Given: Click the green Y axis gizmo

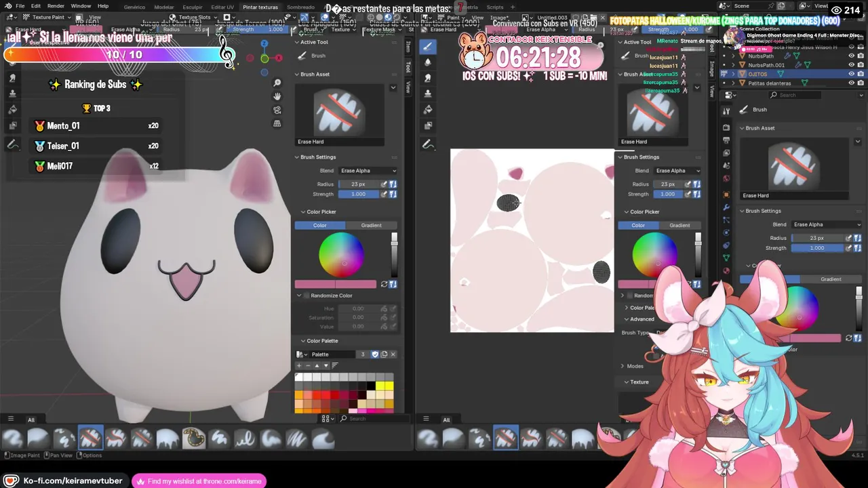Looking at the screenshot, I should click(x=264, y=58).
